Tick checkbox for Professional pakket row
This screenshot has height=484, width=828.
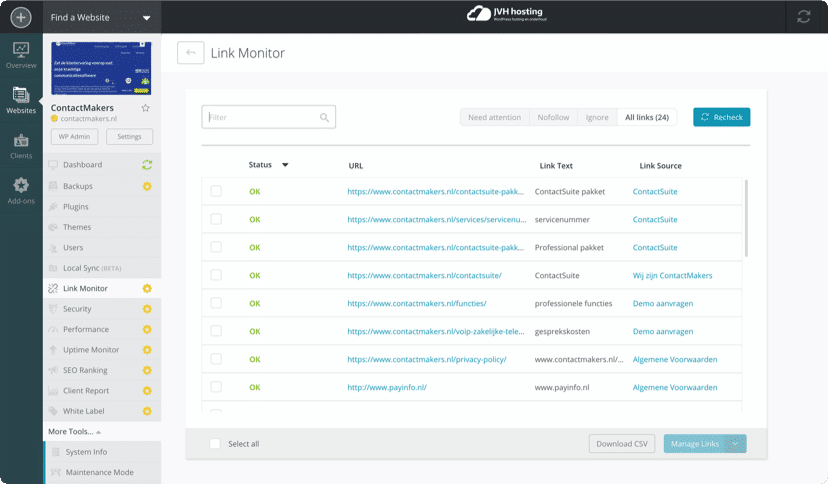tap(216, 247)
